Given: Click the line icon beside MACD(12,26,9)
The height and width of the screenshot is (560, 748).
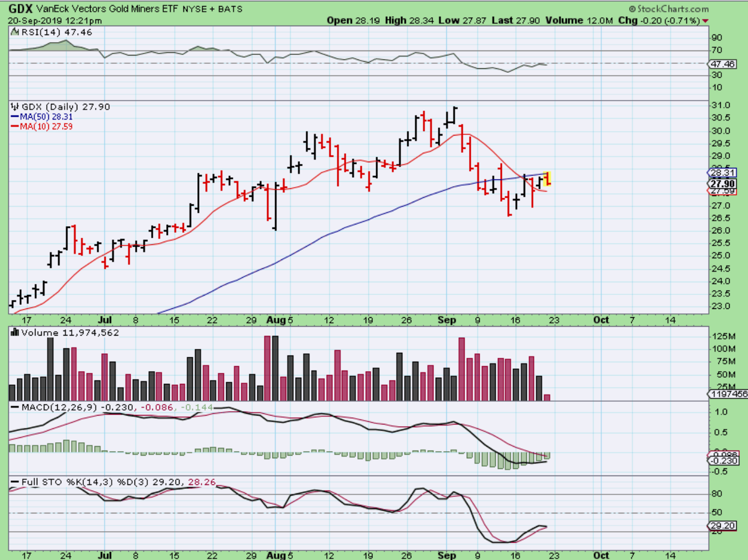Looking at the screenshot, I should pos(15,408).
